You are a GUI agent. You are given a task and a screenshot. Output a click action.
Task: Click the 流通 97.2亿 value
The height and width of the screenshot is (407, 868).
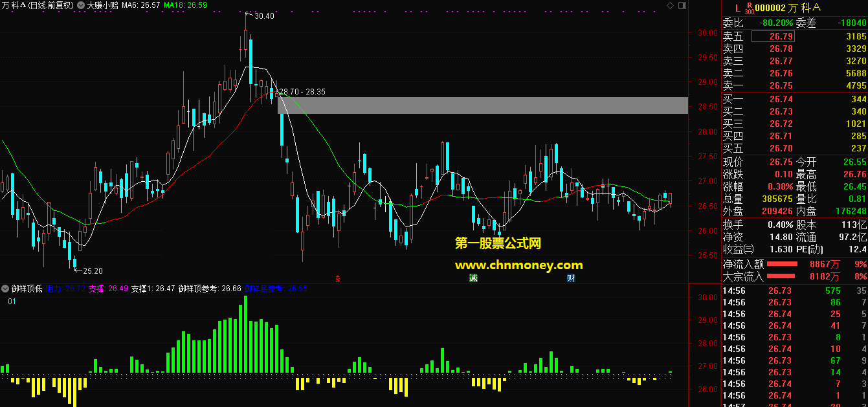pos(852,237)
